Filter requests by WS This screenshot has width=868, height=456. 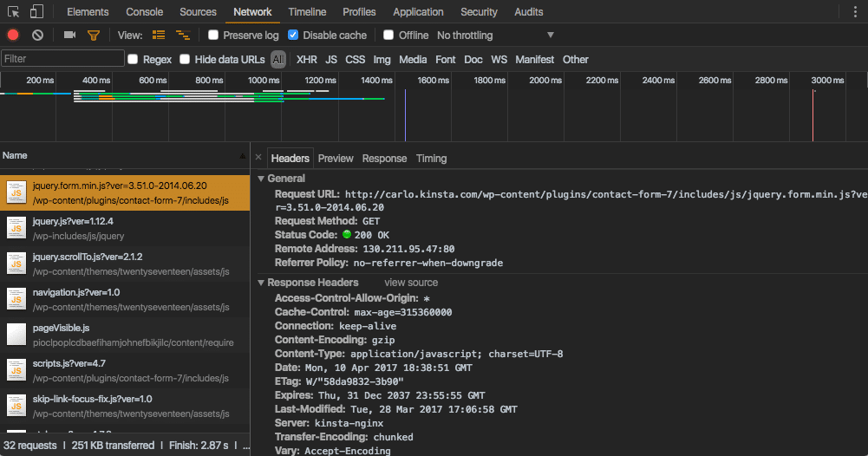coord(499,59)
